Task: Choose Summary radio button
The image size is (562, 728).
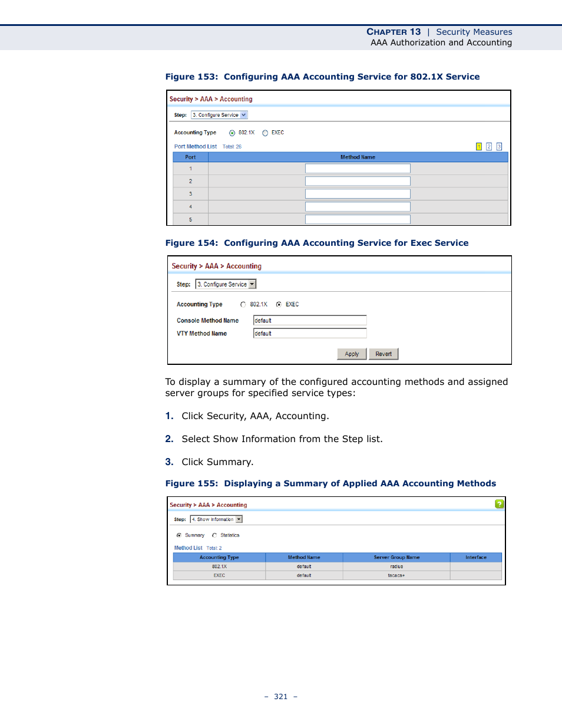Action: [x=178, y=535]
